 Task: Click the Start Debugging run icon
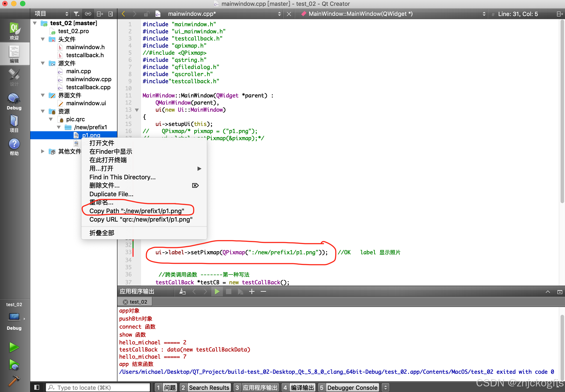[x=14, y=365]
